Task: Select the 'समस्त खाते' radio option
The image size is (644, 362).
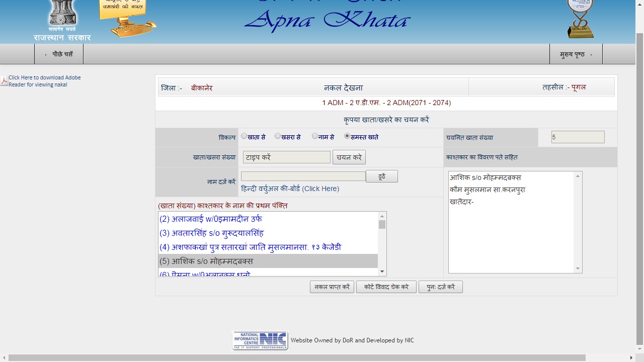Action: (x=347, y=136)
